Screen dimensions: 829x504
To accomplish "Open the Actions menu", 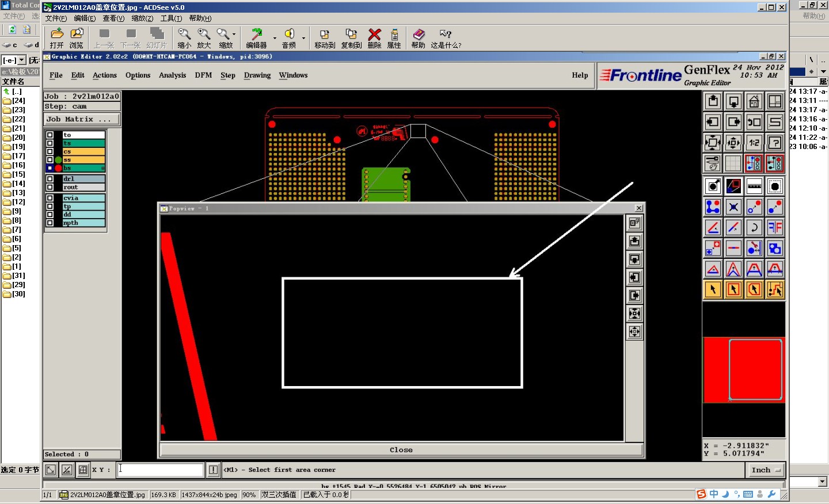I will [x=105, y=75].
